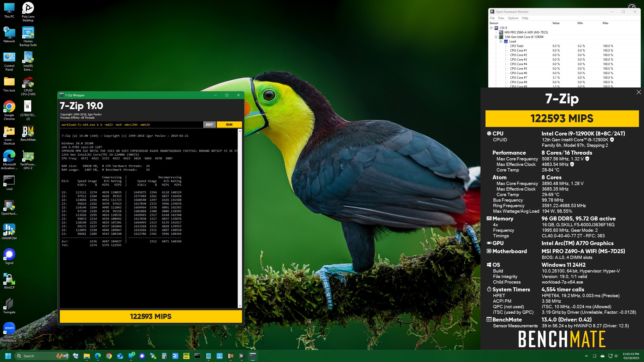
Task: Launch TechPowerUp GPU-Z shortcut
Action: point(28,160)
